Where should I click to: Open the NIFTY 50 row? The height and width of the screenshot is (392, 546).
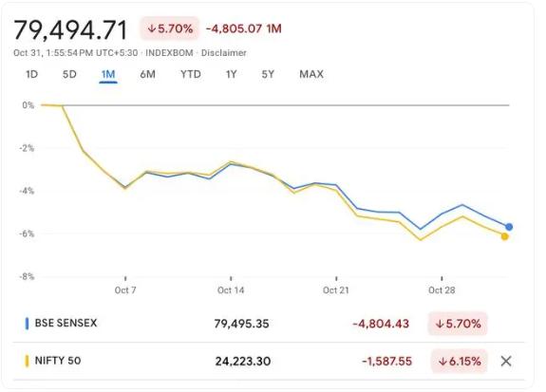point(269,361)
